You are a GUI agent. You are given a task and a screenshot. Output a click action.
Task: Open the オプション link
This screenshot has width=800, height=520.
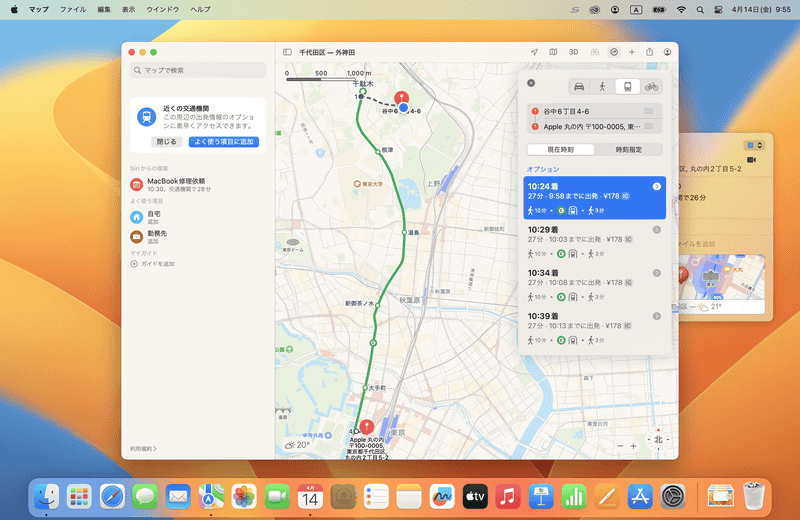tap(543, 169)
